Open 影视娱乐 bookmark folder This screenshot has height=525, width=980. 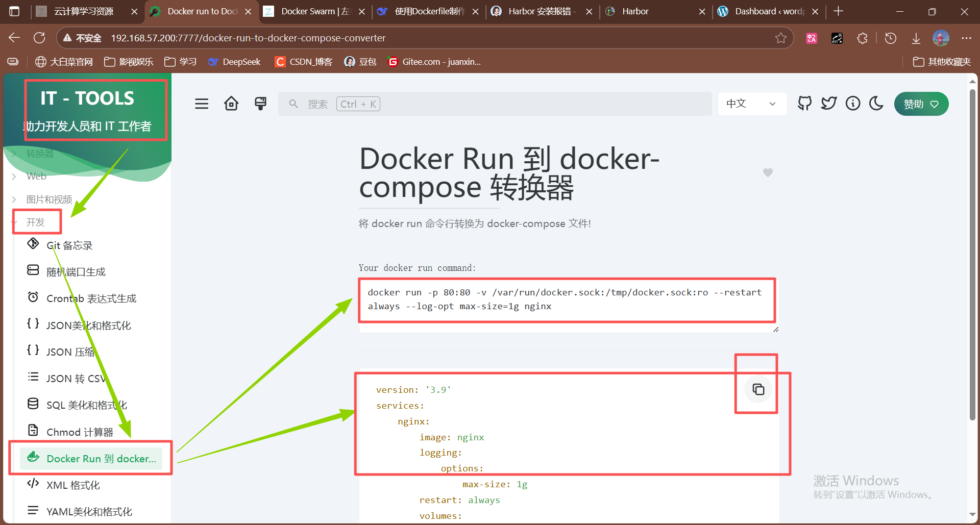(129, 62)
